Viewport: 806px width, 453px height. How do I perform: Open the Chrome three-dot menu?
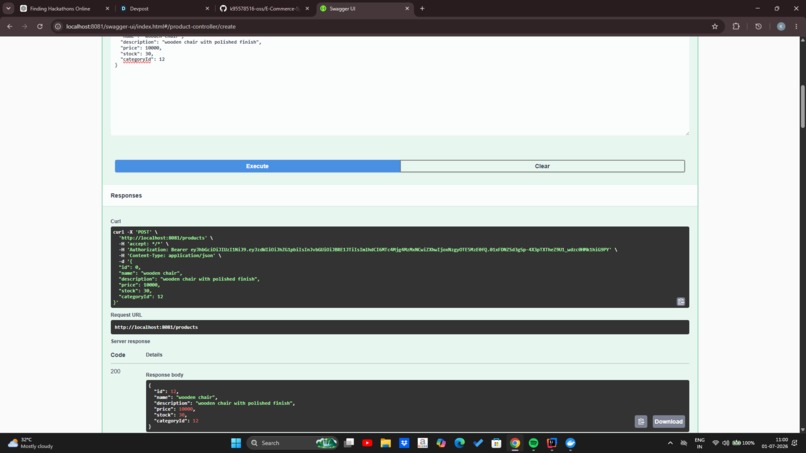click(796, 26)
